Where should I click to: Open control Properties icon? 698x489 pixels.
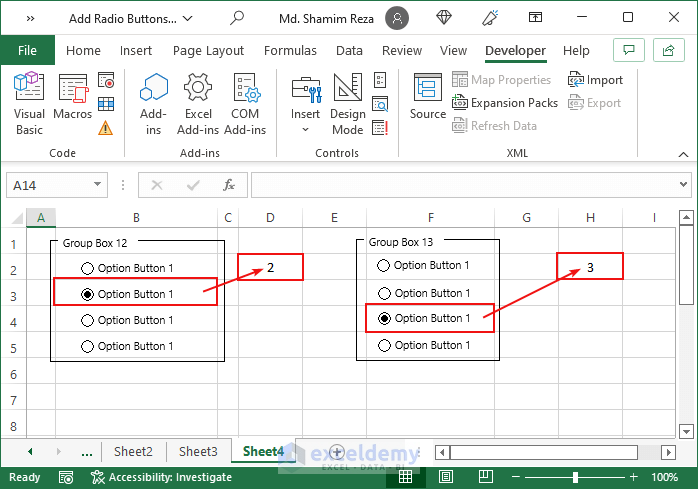pos(380,80)
